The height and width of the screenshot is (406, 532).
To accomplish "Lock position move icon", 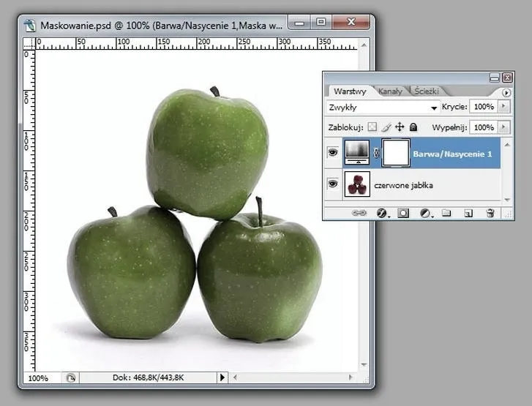I will click(x=400, y=127).
